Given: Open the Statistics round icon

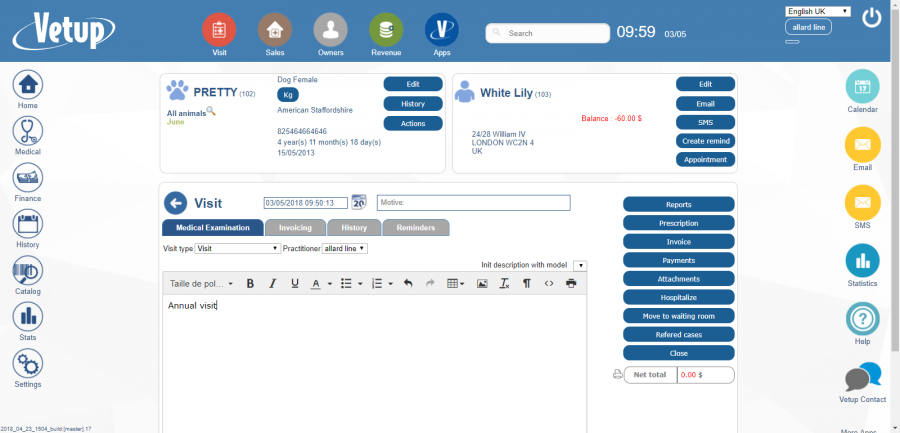Looking at the screenshot, I should pyautogui.click(x=862, y=261).
